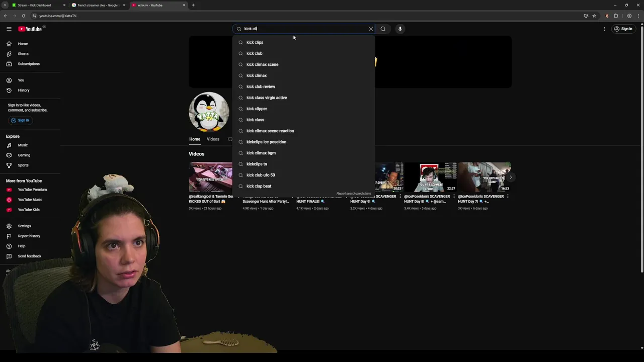644x362 pixels.
Task: Choose 'kickclips tn' suggestion
Action: pos(303,164)
